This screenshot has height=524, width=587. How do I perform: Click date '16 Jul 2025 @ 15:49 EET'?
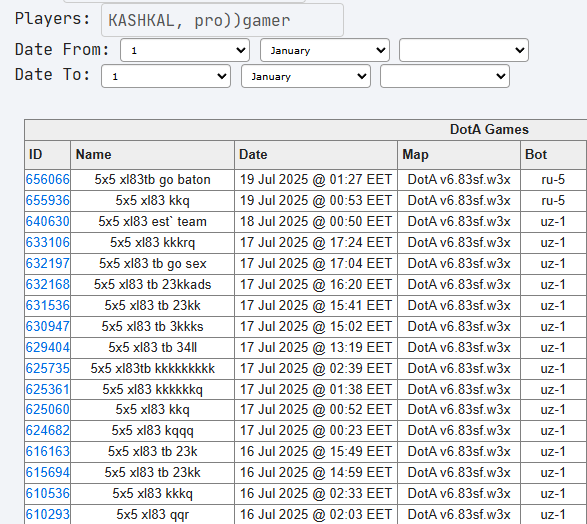[x=316, y=451]
